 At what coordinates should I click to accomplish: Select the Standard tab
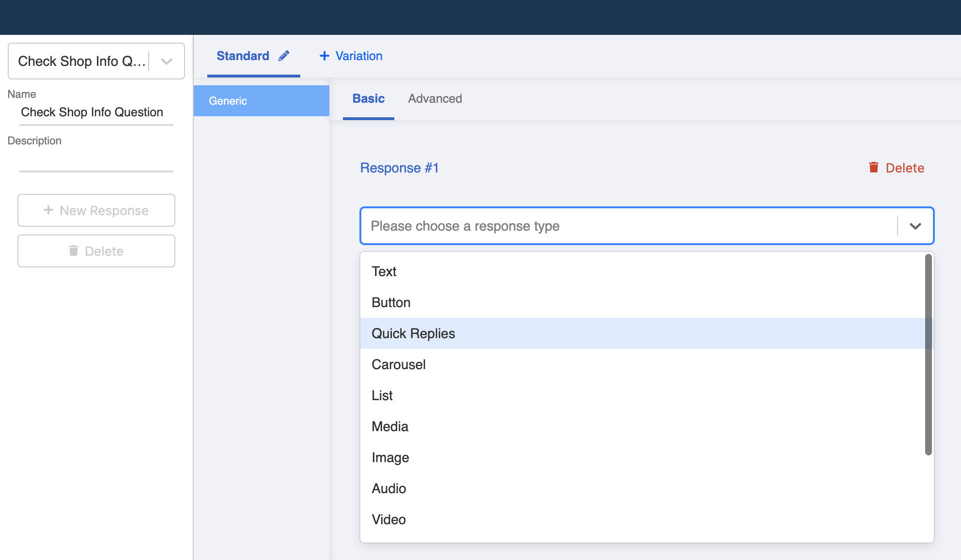tap(243, 56)
